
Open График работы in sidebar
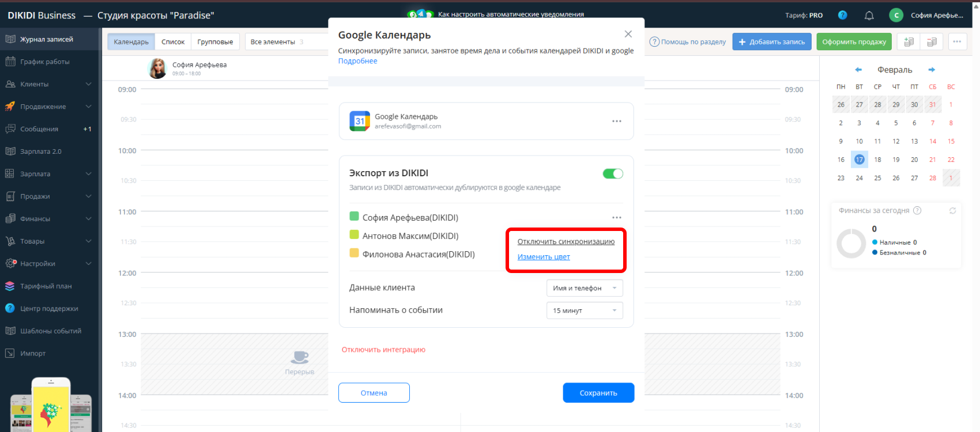pyautogui.click(x=44, y=62)
